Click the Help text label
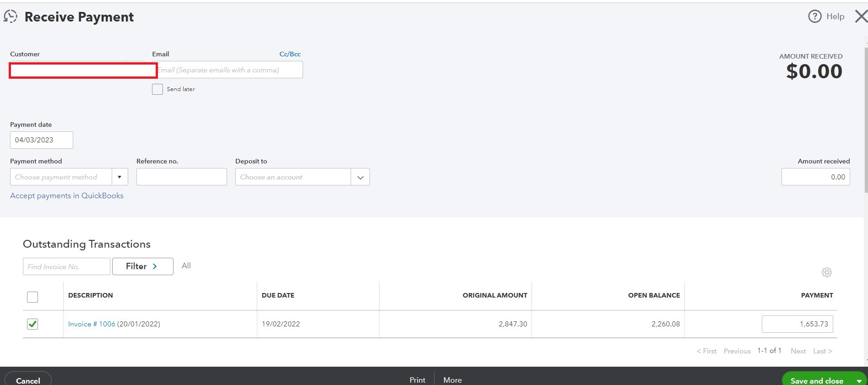 [835, 16]
